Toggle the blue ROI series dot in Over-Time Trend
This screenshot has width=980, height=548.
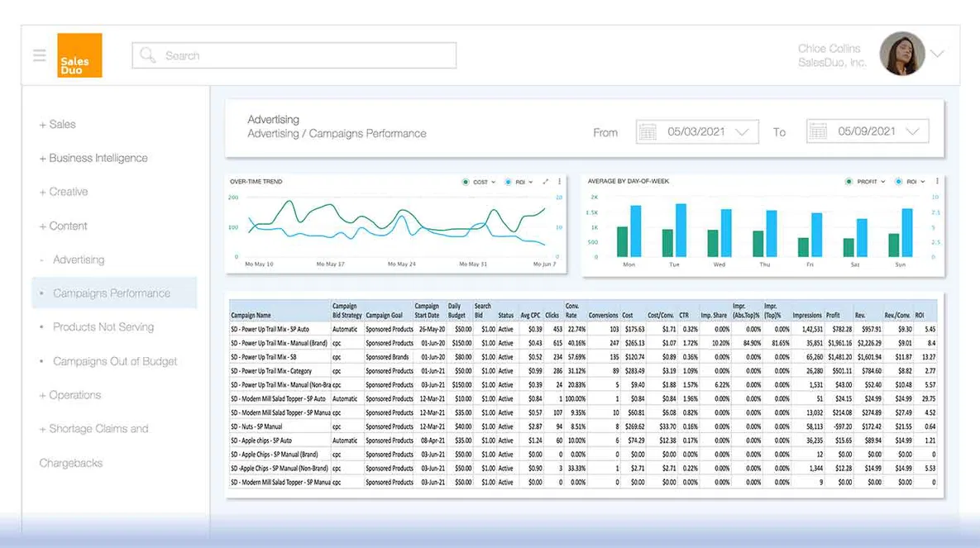click(x=508, y=182)
